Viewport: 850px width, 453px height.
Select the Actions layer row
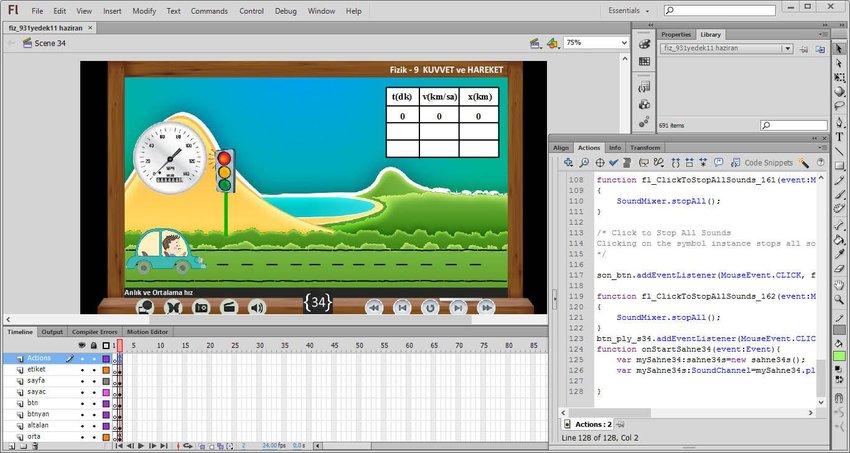(x=56, y=358)
